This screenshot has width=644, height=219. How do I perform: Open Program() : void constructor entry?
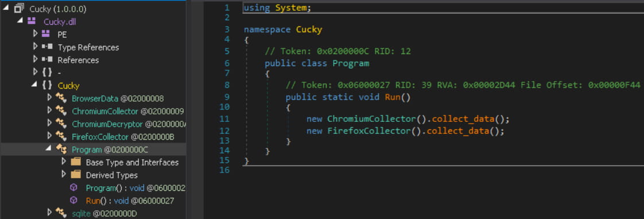pos(135,188)
